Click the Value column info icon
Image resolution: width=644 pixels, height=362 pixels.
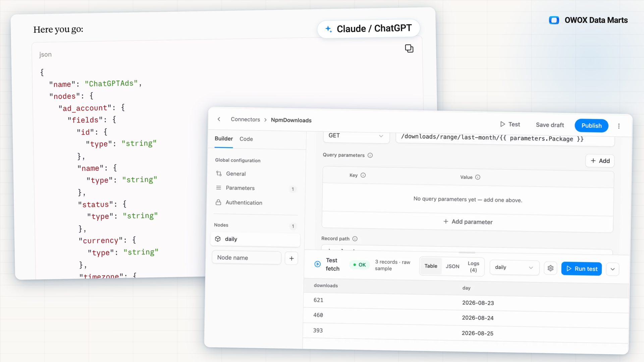click(x=478, y=177)
